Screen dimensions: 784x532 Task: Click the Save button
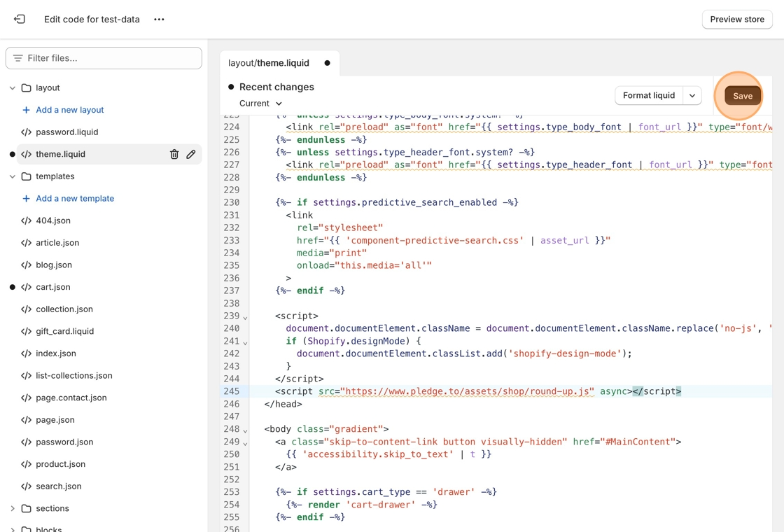743,95
